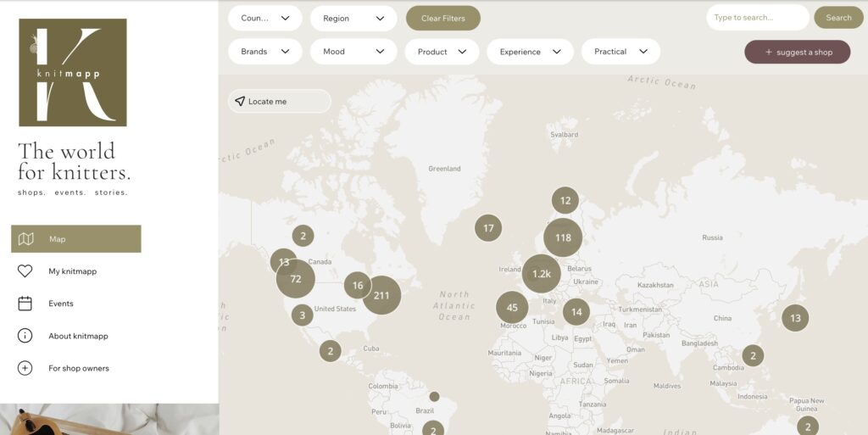Open the 72 cluster marker in western Canada
868x435 pixels.
(296, 279)
